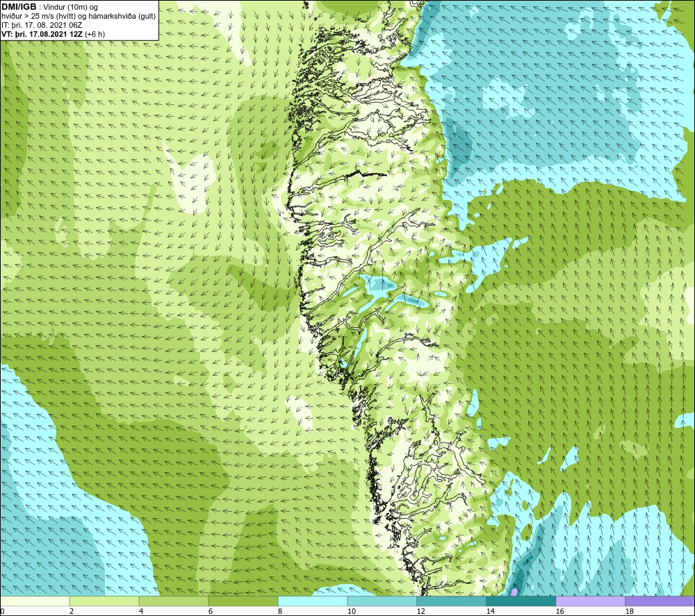
Task: Click the 'IT: þri. 17. 08. 2021 06Z' line
Action: [x=42, y=25]
